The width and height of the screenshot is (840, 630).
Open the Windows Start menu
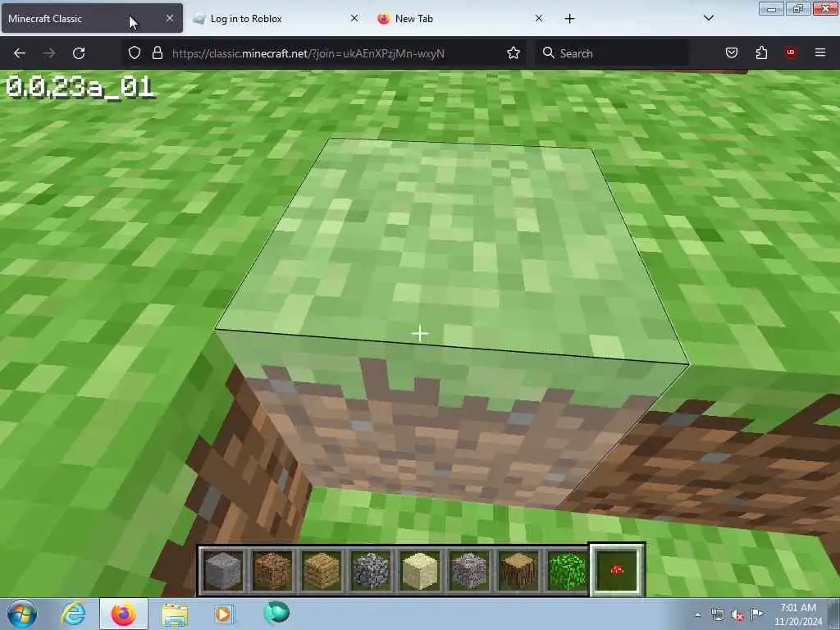pos(22,614)
